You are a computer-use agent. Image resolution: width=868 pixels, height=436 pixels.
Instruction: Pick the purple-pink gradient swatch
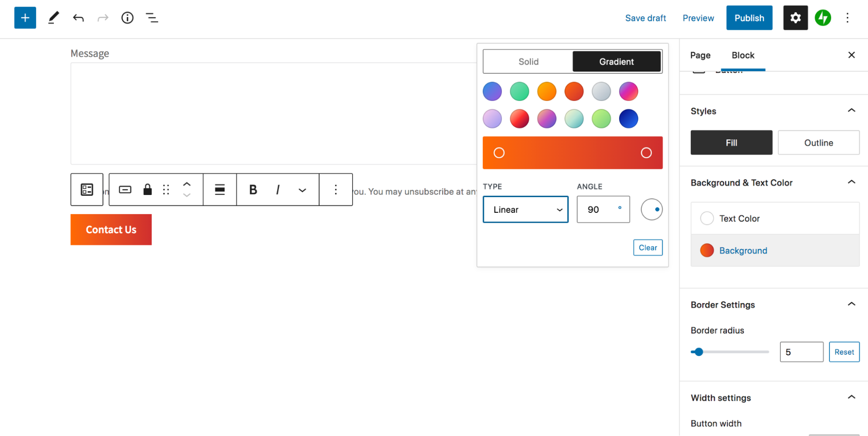coord(629,91)
